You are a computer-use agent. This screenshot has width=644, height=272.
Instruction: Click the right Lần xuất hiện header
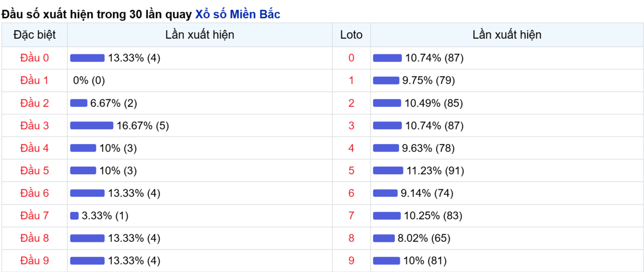tap(507, 35)
